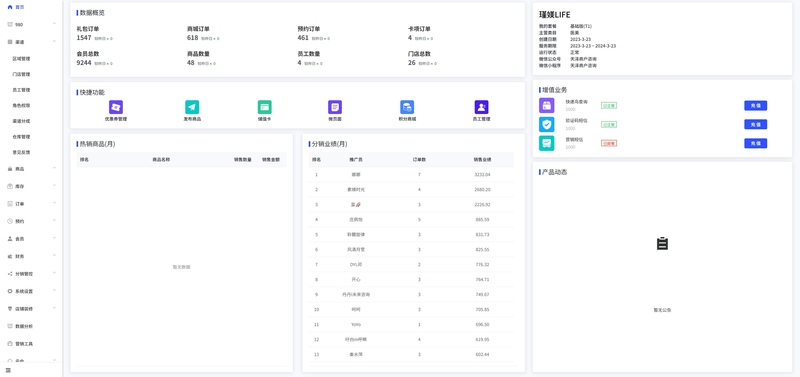Click the clock icon beside 预约
Screen dimensions: 800x377
(10, 221)
